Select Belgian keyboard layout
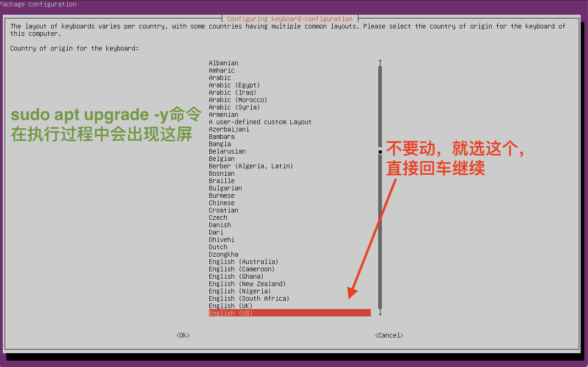 coord(222,159)
